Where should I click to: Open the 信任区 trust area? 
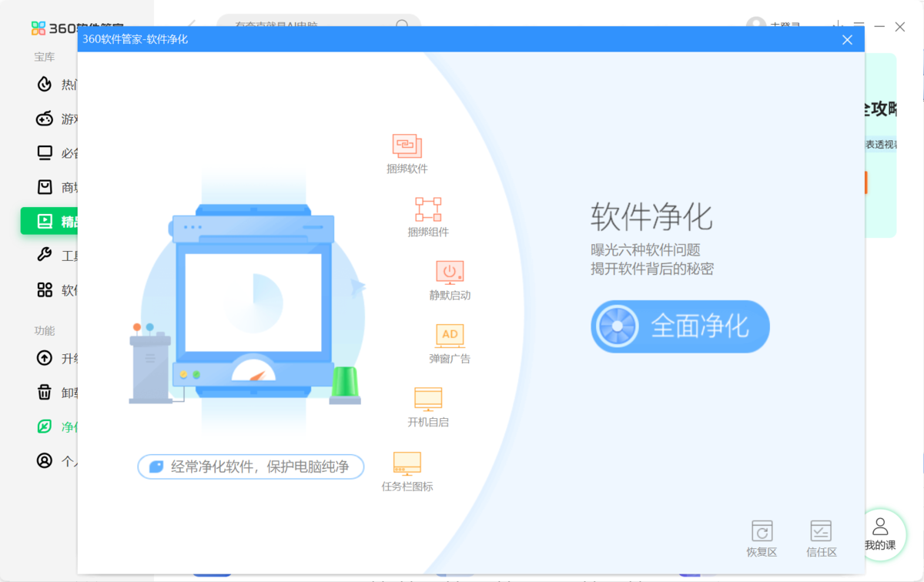pyautogui.click(x=822, y=538)
